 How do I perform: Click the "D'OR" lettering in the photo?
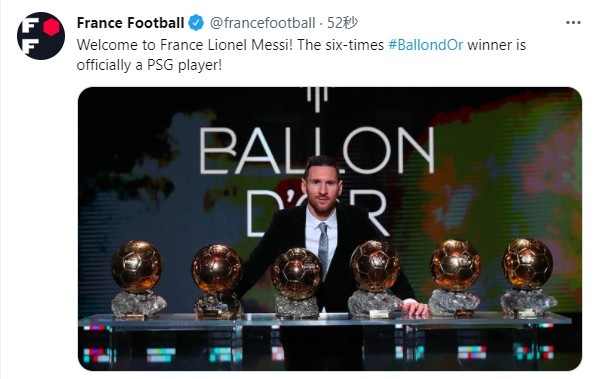pyautogui.click(x=317, y=212)
